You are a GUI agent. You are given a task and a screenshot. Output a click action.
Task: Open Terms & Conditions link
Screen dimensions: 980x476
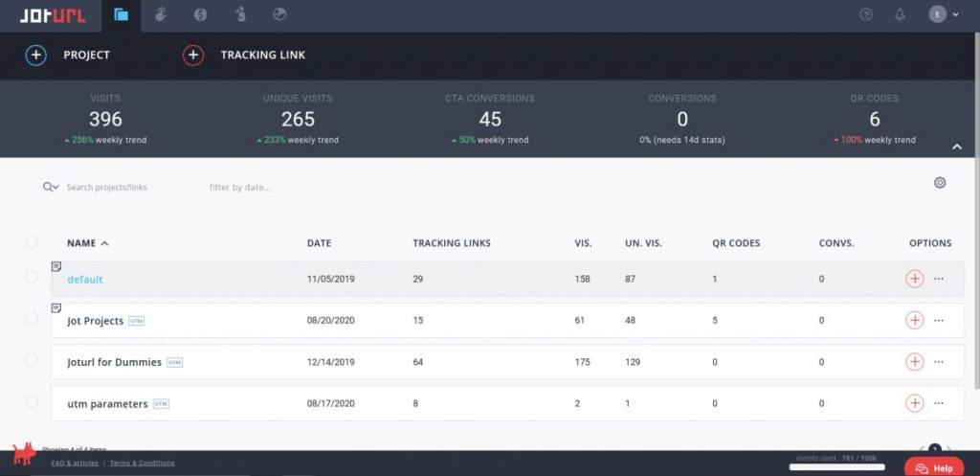tap(142, 464)
